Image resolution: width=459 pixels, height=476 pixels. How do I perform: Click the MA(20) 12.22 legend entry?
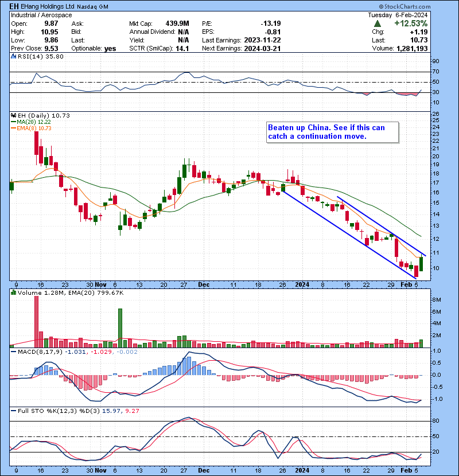click(30, 122)
